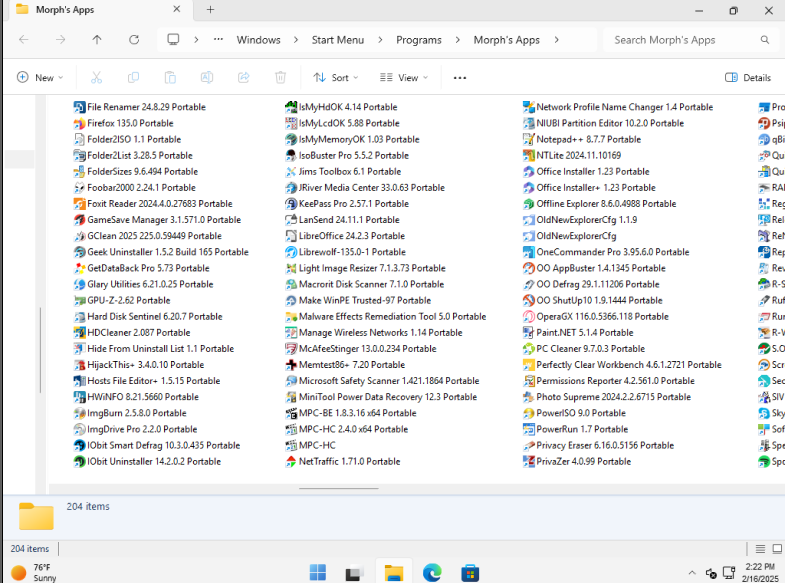Click the Rename toolbar icon
This screenshot has height=583, width=785.
[207, 78]
